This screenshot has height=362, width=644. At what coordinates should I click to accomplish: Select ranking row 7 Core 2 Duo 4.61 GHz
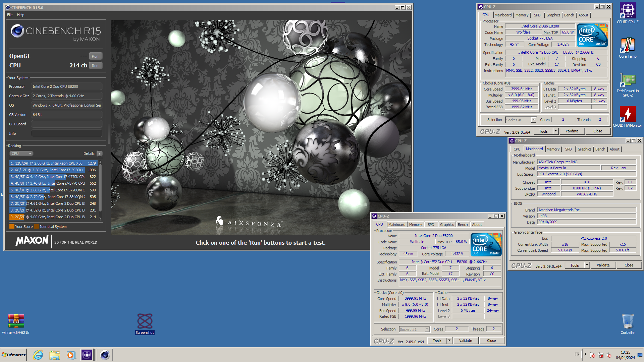pyautogui.click(x=53, y=203)
